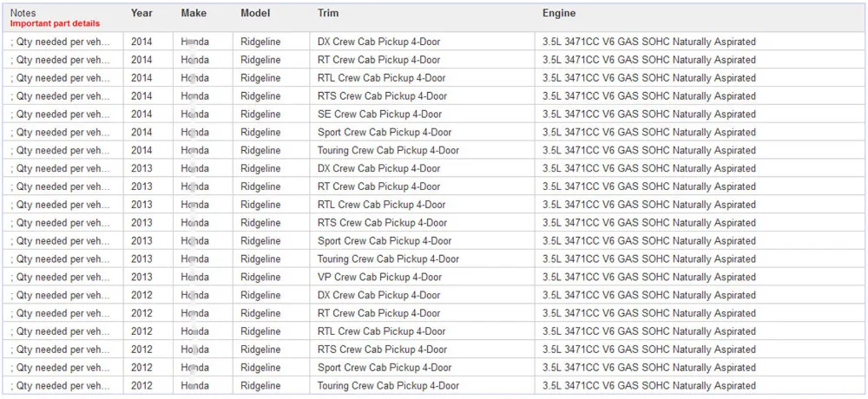Click the Trim column header

pyautogui.click(x=328, y=13)
